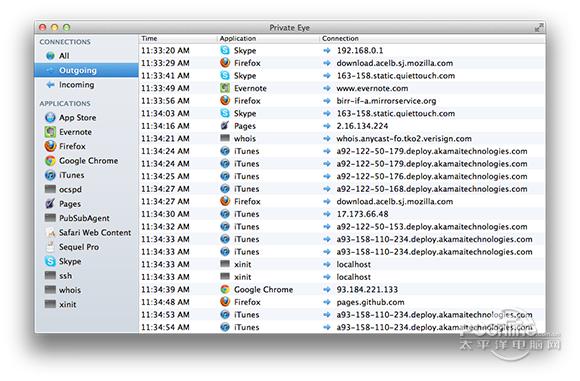The height and width of the screenshot is (381, 580).
Task: Select the Safari Web Content icon
Action: coord(50,232)
